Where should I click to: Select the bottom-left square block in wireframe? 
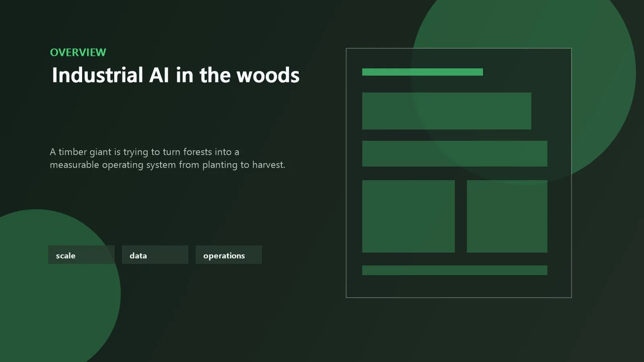click(x=409, y=216)
